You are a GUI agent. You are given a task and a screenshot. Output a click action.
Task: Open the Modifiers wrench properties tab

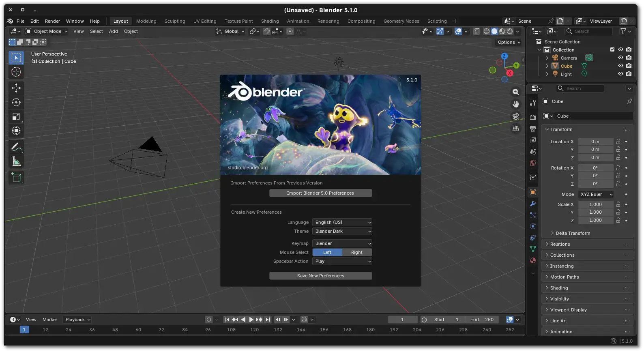coord(533,204)
